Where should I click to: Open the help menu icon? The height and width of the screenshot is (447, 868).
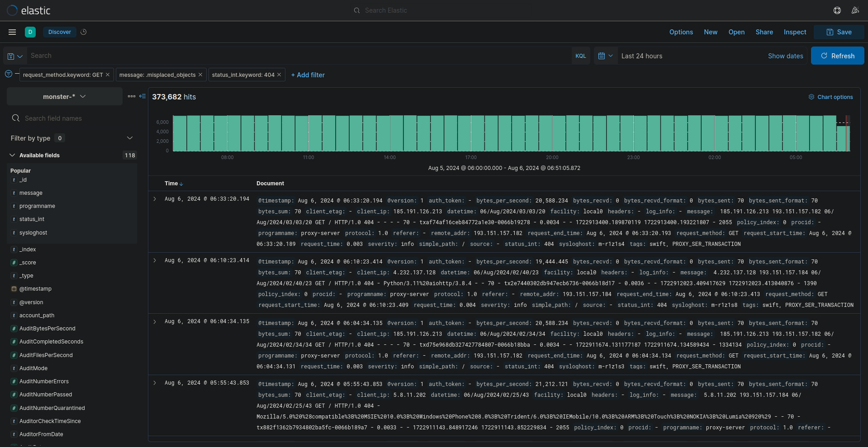coord(837,10)
